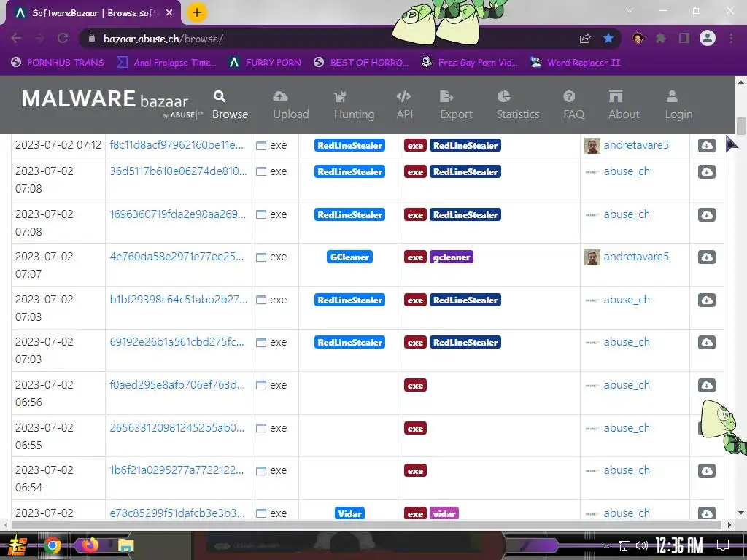Download sample 69192e26b1a561cbd275fc

[706, 343]
